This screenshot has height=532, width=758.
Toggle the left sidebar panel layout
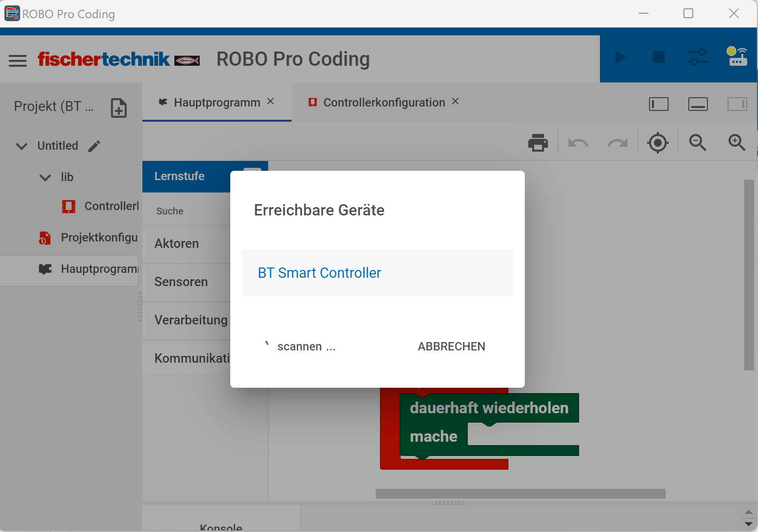click(x=659, y=104)
